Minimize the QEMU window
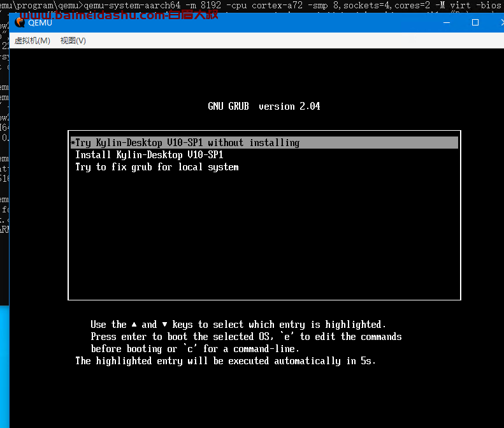This screenshot has height=428, width=504. (x=446, y=22)
